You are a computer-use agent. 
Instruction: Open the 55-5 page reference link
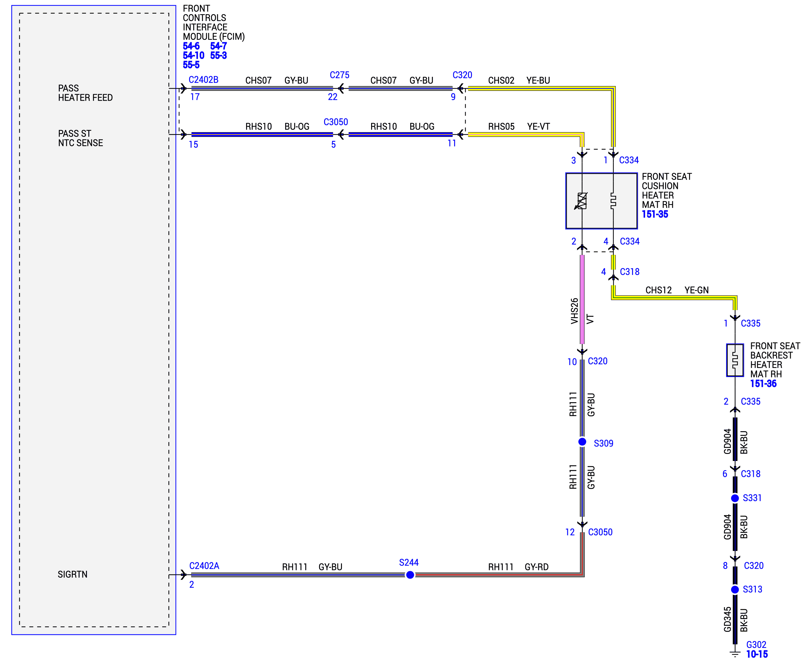click(x=191, y=65)
